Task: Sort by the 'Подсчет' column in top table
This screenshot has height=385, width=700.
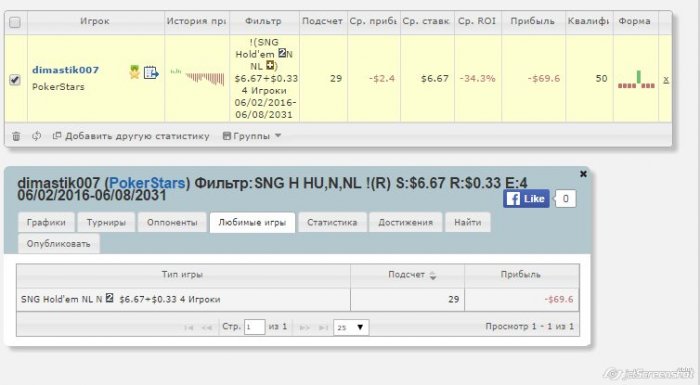Action: click(x=323, y=21)
